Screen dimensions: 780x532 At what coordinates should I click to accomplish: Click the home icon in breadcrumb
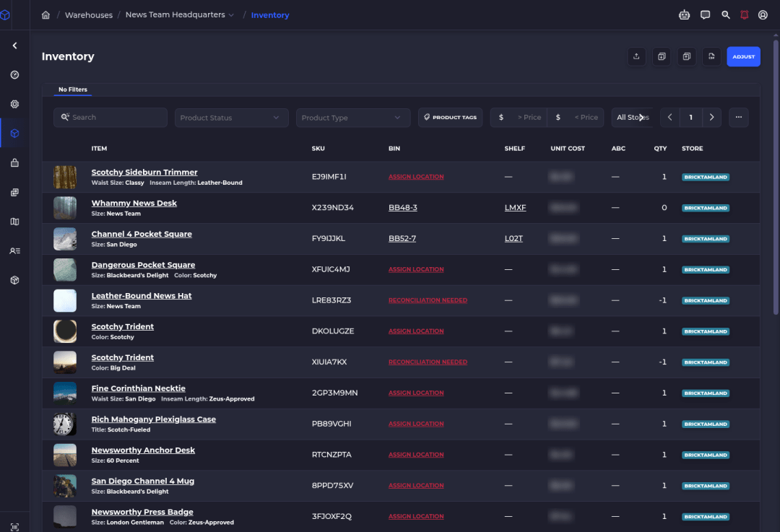[x=45, y=15]
